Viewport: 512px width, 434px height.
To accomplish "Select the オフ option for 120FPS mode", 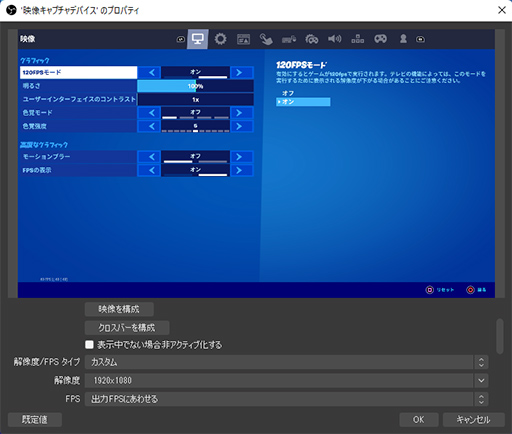I will pyautogui.click(x=288, y=93).
